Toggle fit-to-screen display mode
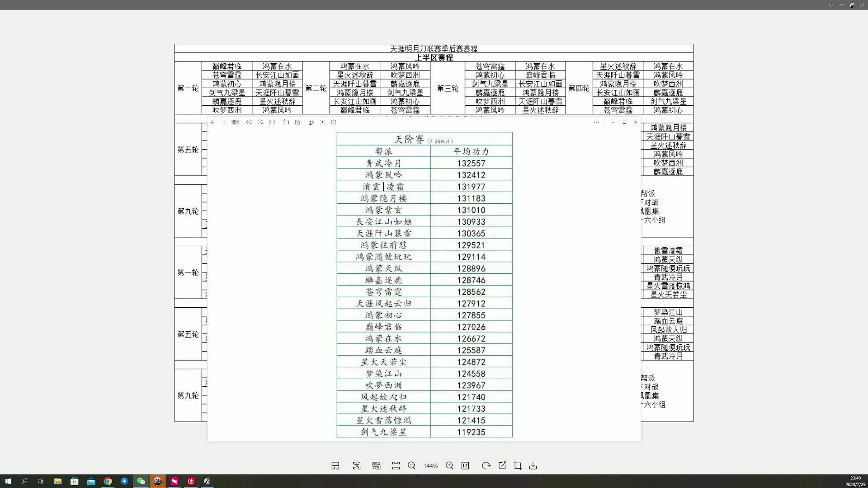Viewport: 868px width, 488px height. [396, 465]
